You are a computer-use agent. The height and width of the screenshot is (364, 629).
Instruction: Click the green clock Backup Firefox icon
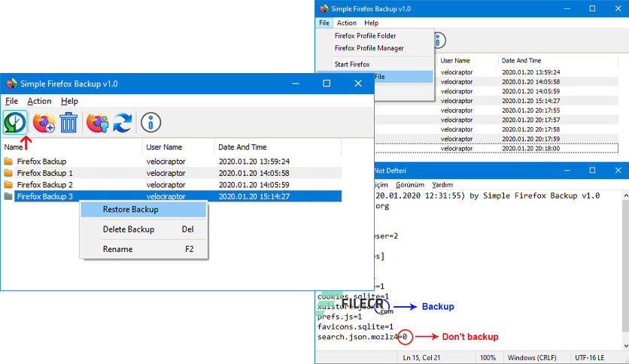15,123
